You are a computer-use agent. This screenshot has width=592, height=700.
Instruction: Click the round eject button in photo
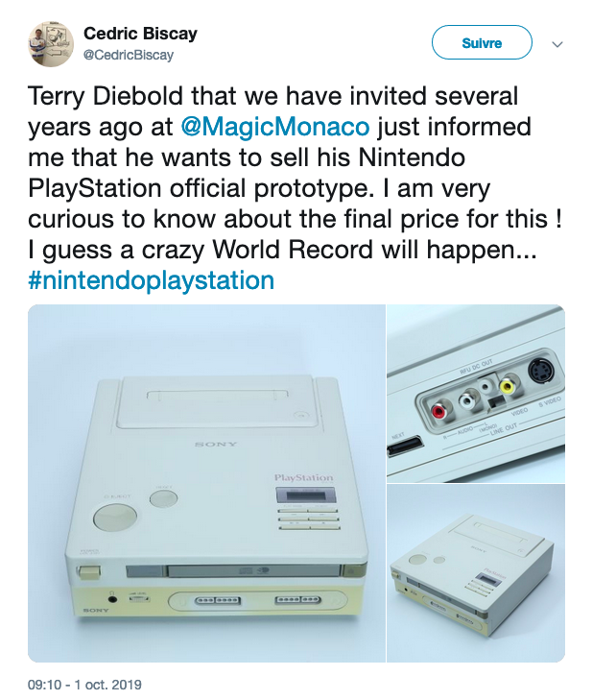(115, 517)
